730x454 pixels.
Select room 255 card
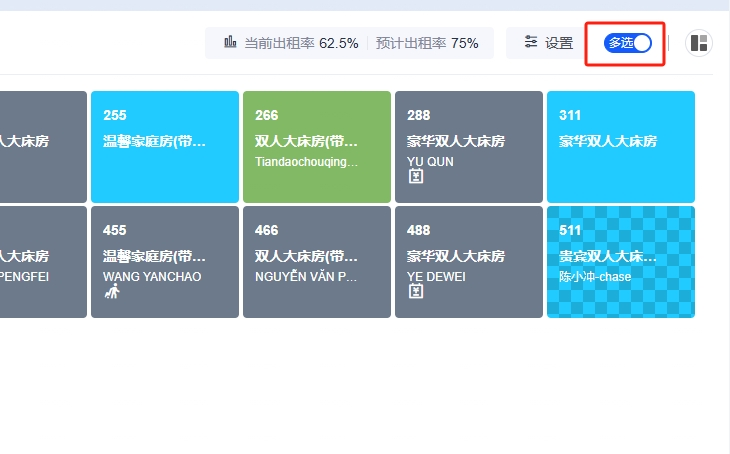click(164, 146)
